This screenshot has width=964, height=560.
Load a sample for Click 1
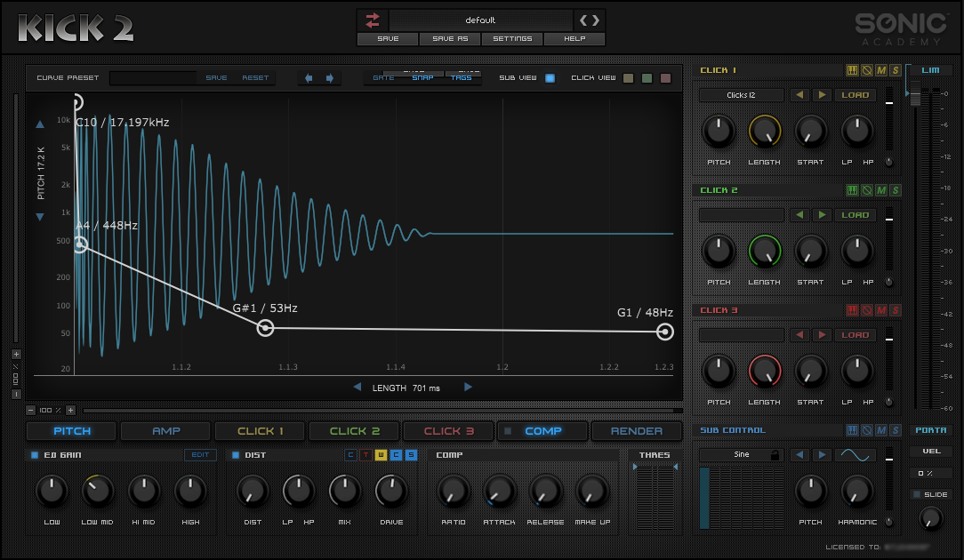(856, 95)
